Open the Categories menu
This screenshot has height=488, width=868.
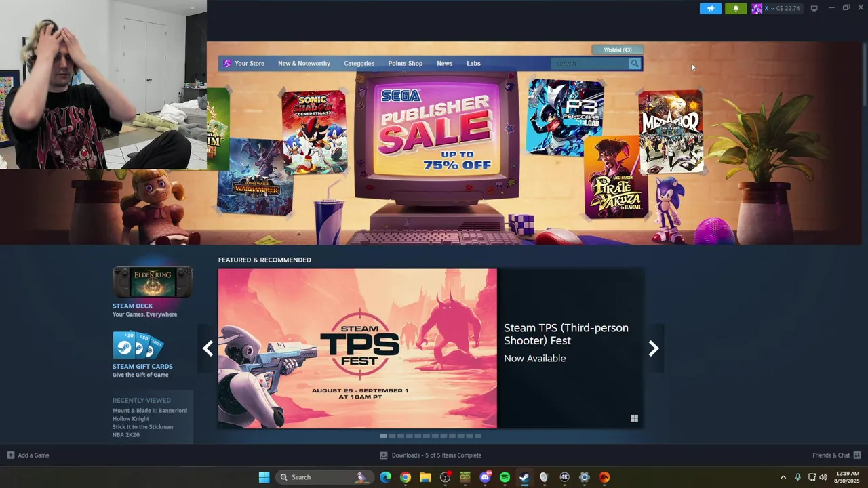pyautogui.click(x=359, y=64)
